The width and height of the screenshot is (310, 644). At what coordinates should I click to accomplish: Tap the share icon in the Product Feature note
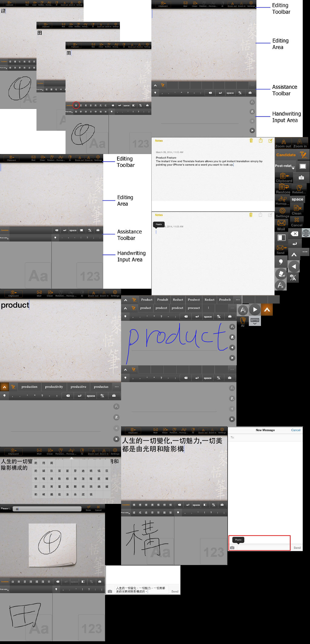pyautogui.click(x=260, y=140)
